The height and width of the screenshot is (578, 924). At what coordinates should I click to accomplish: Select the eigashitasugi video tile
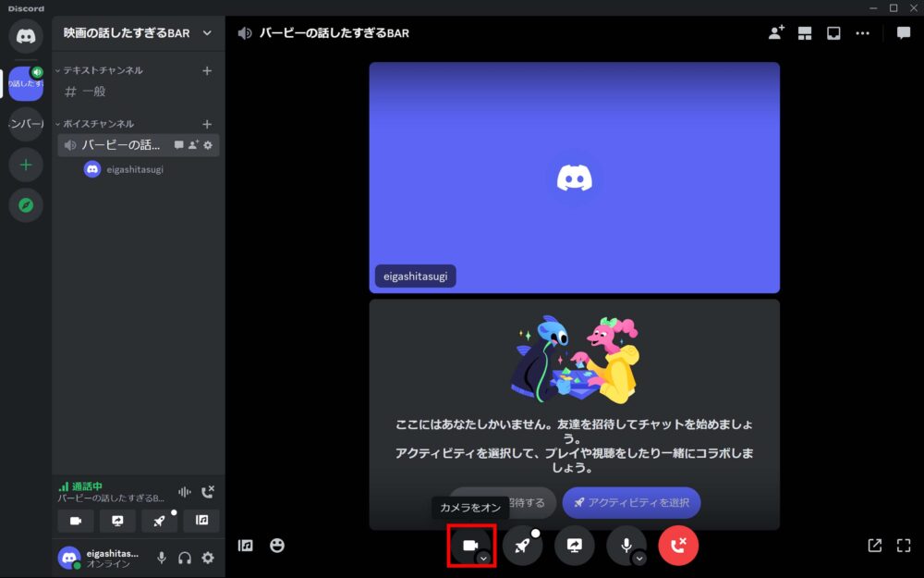click(575, 178)
